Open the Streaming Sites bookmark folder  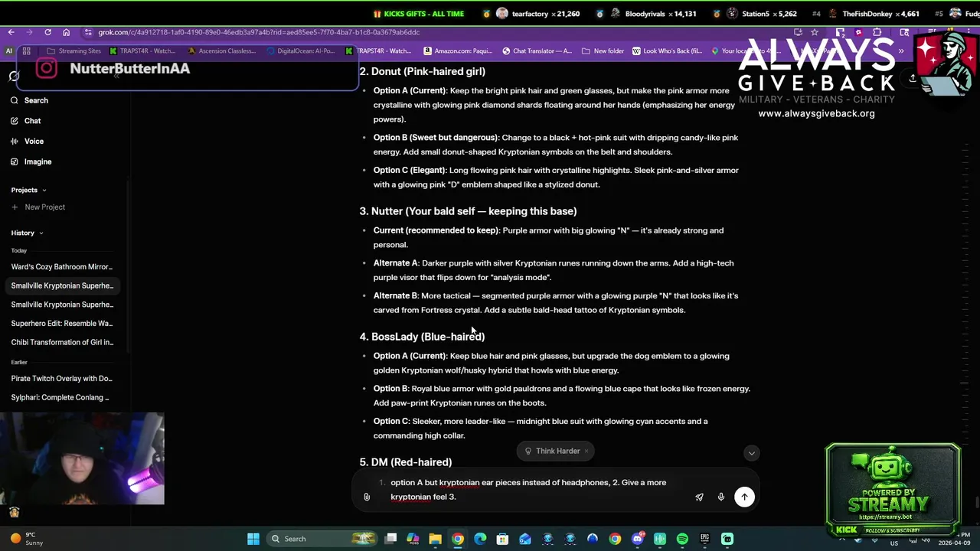tap(73, 51)
